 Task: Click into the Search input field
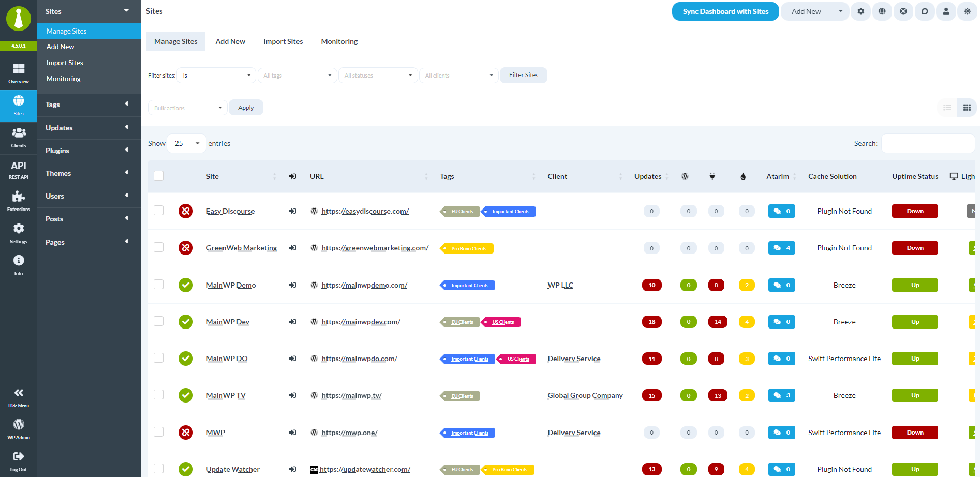pyautogui.click(x=928, y=143)
